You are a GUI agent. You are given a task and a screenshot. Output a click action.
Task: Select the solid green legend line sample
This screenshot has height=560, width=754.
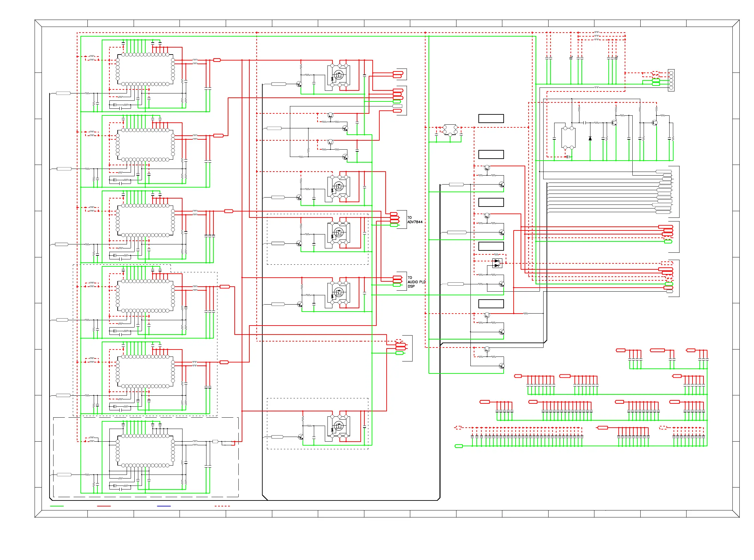click(57, 506)
